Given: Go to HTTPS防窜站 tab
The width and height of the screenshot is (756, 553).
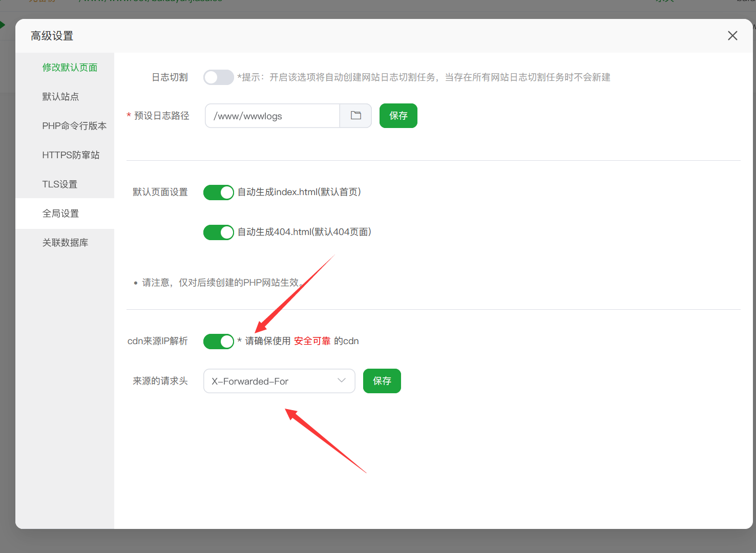Looking at the screenshot, I should 71,155.
